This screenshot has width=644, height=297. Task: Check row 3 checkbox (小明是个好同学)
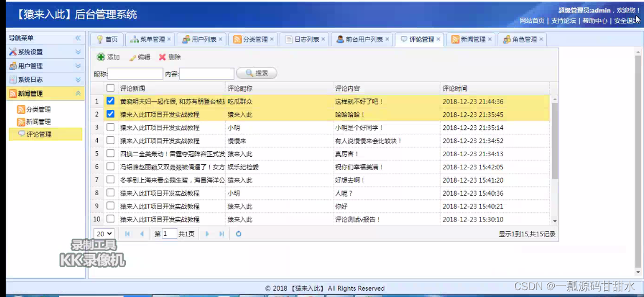110,128
